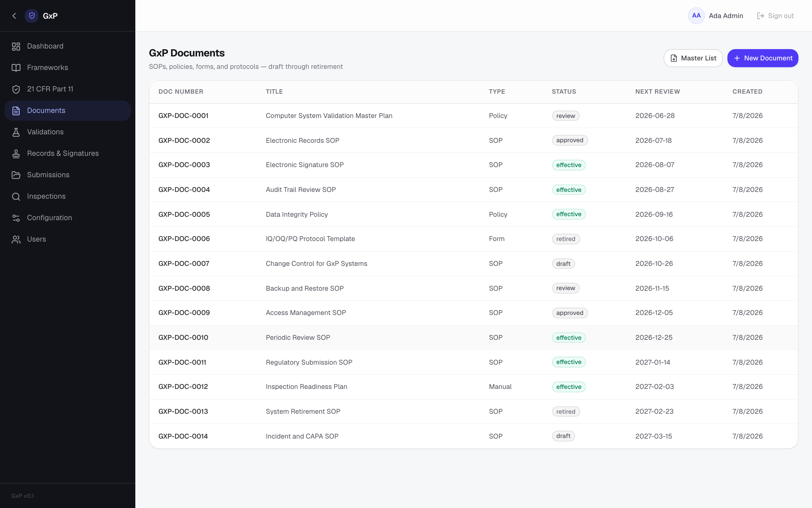This screenshot has height=508, width=812.
Task: Click GXP-DOC-0010 doc number
Action: (x=183, y=338)
